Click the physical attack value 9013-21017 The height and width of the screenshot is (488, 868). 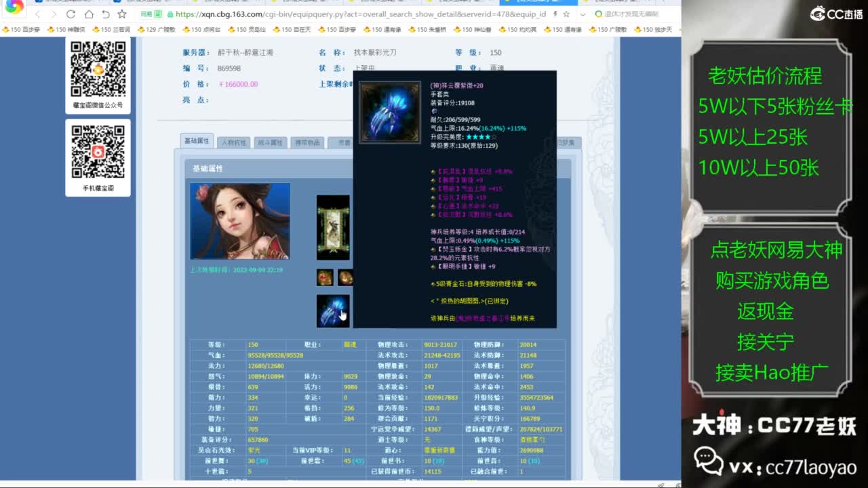441,345
